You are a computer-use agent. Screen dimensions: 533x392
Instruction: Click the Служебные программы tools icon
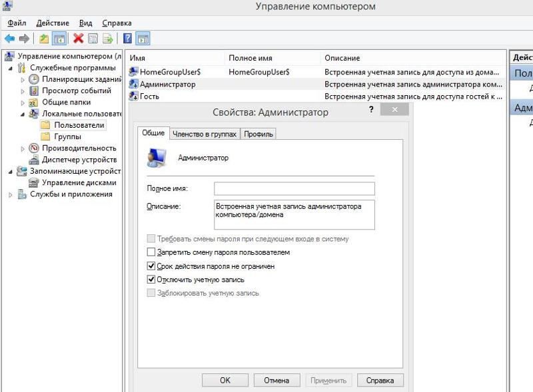(x=22, y=68)
